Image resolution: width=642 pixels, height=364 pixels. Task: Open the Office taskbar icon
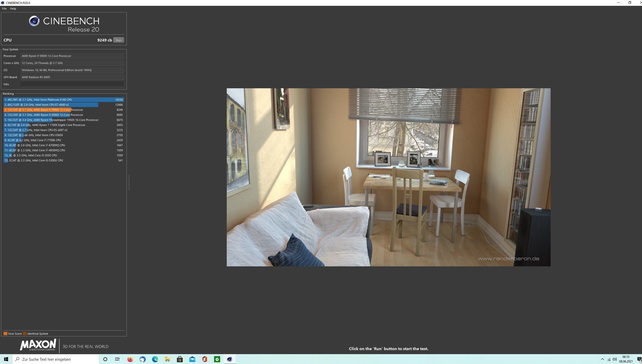(x=204, y=359)
